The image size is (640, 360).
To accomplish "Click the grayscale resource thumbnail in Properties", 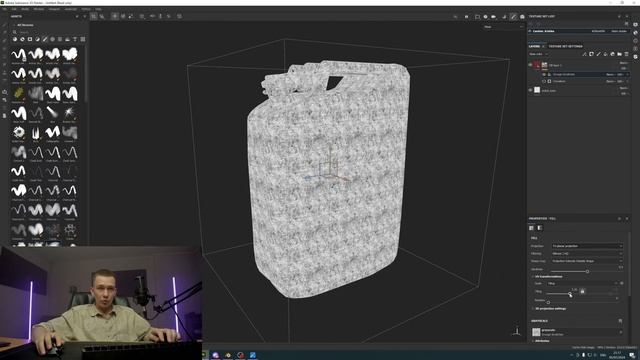I will tap(536, 332).
